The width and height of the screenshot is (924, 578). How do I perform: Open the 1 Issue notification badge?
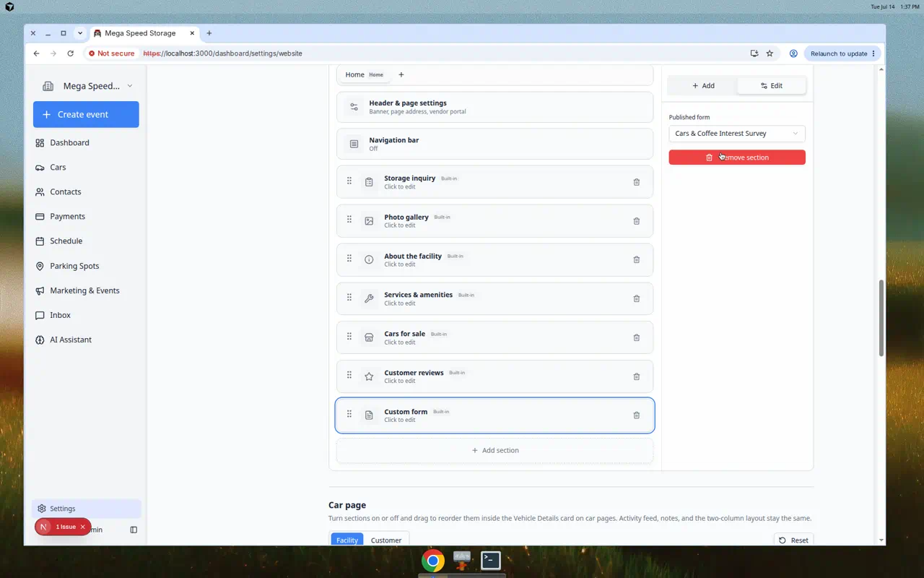(63, 527)
